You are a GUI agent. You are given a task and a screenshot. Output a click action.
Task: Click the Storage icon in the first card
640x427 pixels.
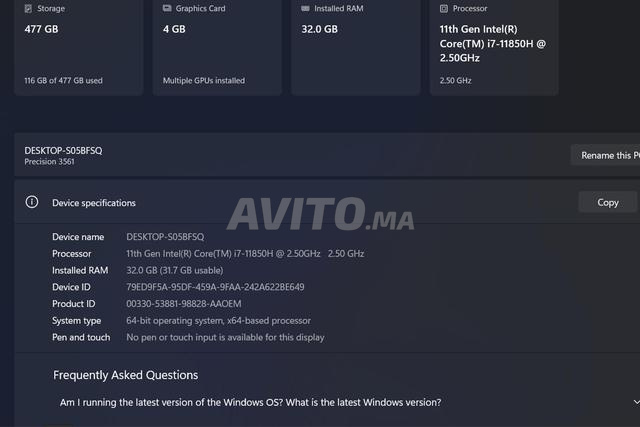[30, 8]
